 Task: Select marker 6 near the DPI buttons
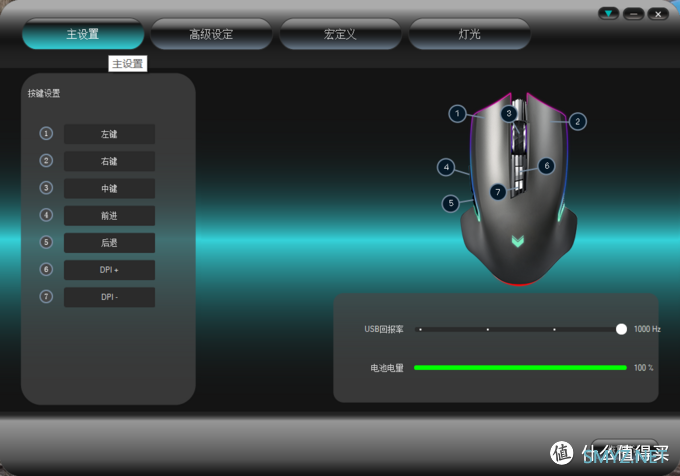(547, 166)
